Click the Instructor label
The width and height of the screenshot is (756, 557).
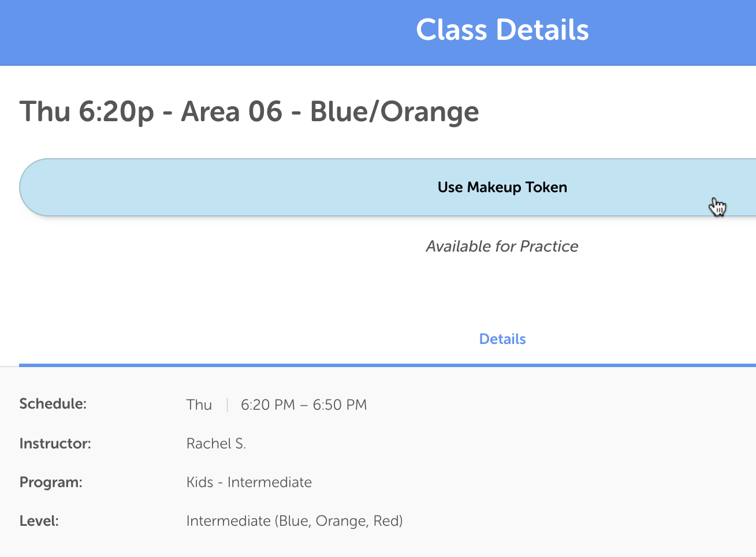pyautogui.click(x=55, y=443)
